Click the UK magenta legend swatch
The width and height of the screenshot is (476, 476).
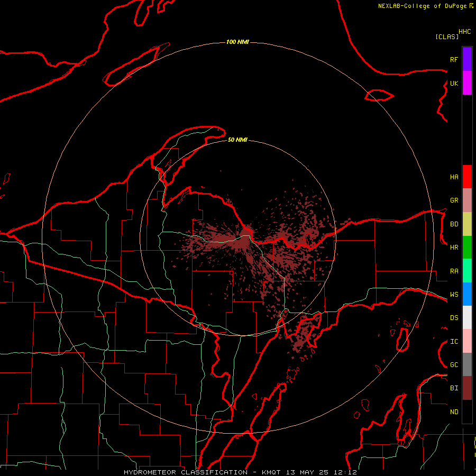pyautogui.click(x=467, y=83)
